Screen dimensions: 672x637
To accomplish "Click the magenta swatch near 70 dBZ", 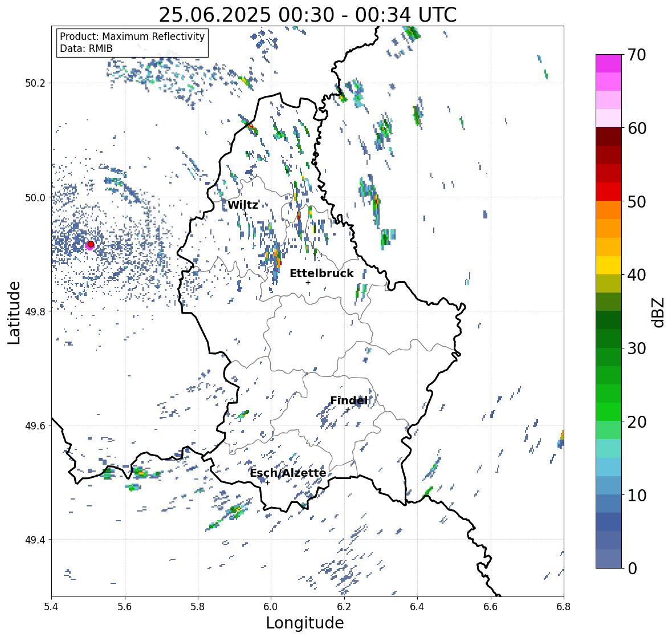I will [x=609, y=63].
